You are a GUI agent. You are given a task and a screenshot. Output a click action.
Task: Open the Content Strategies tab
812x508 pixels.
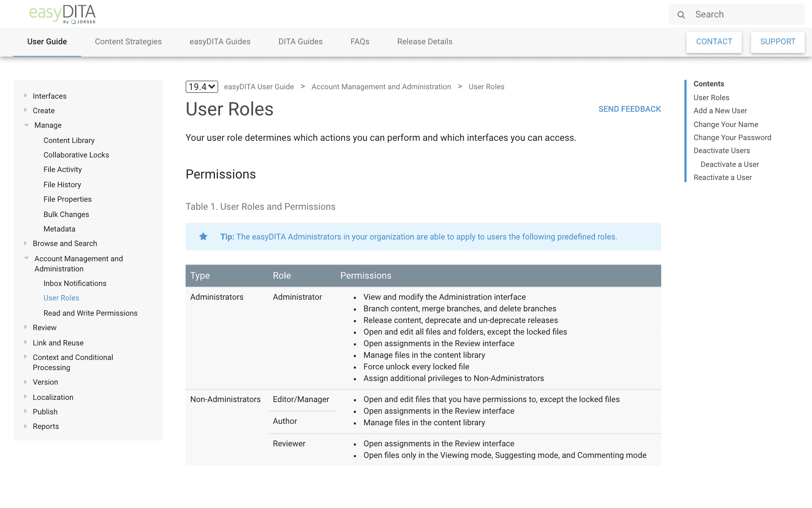click(128, 42)
